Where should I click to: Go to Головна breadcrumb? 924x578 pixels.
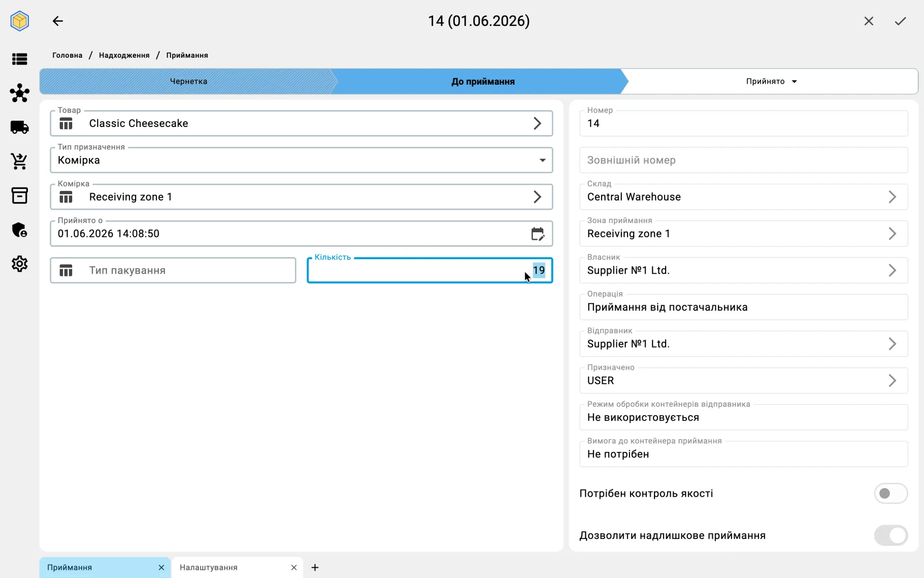[x=67, y=55]
